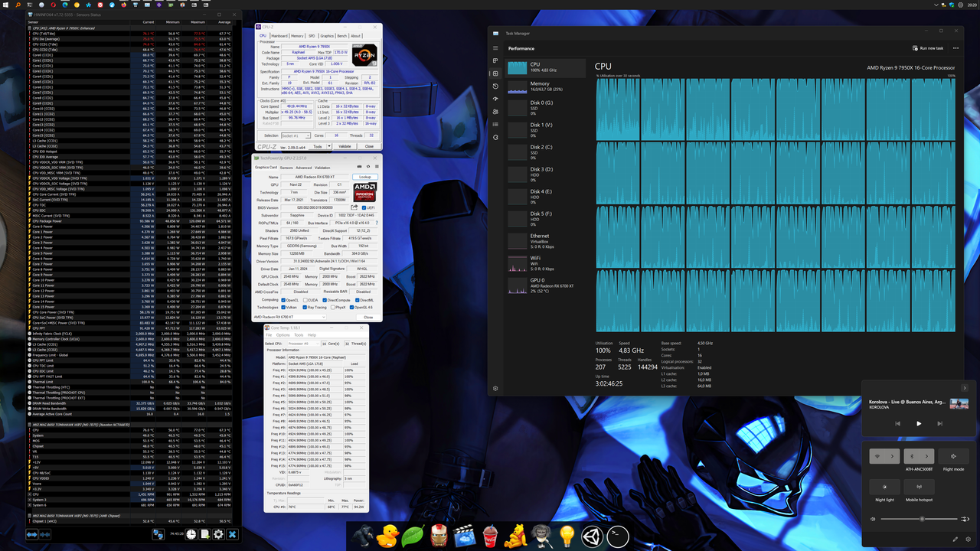
Task: Switch to the Memory tab in CPU-Z
Action: coord(297,36)
